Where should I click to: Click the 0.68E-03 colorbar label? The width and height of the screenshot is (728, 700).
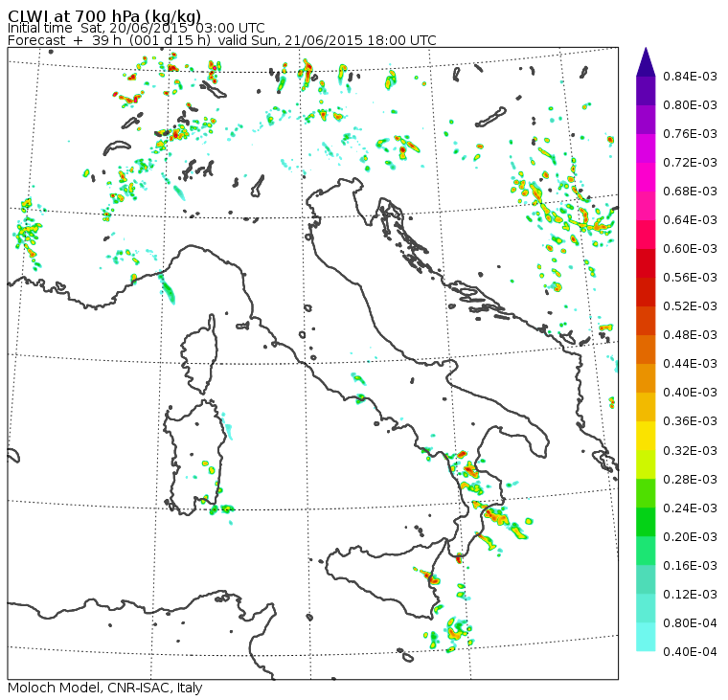coord(690,192)
